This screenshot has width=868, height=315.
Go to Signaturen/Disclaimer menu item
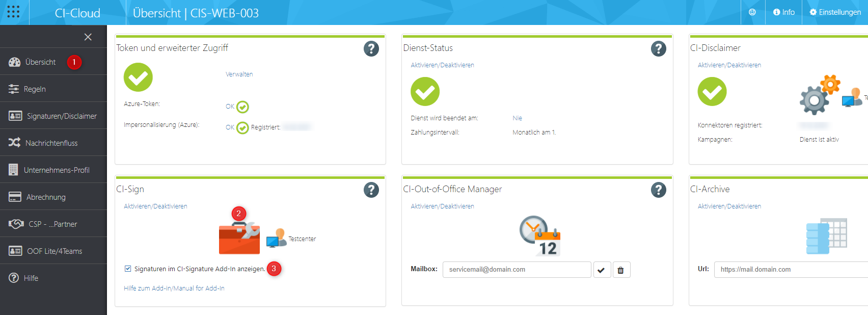[62, 116]
